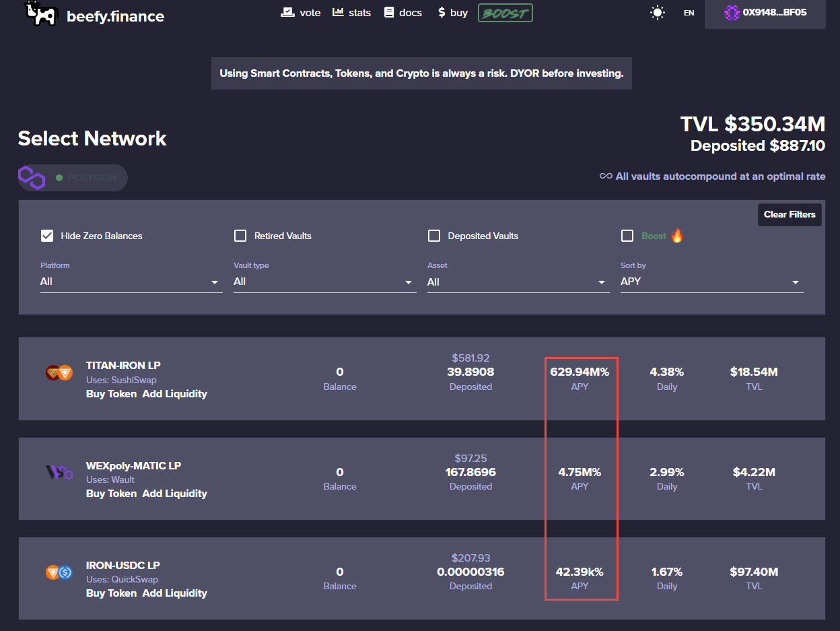The width and height of the screenshot is (840, 631).
Task: Check the Boost filter checkbox
Action: point(627,236)
